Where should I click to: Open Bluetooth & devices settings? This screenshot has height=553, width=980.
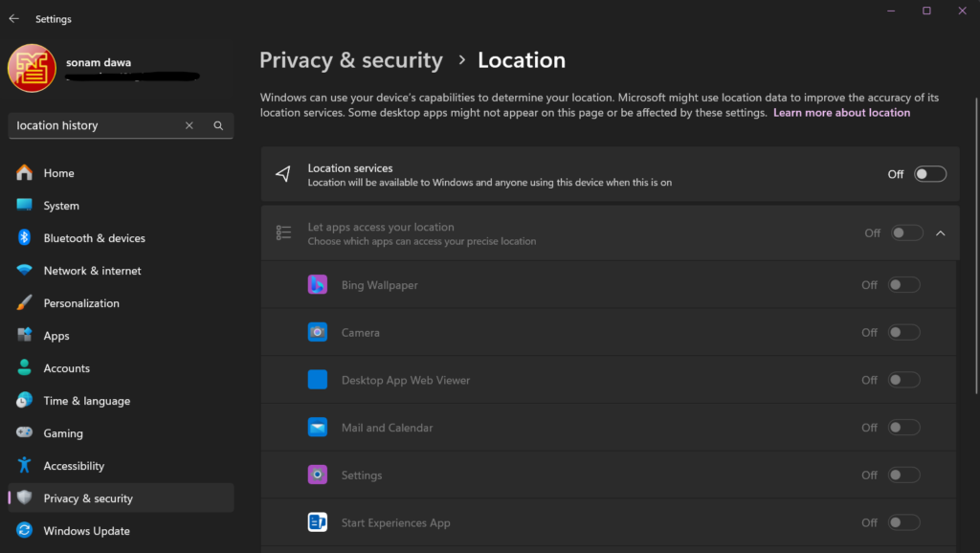94,238
